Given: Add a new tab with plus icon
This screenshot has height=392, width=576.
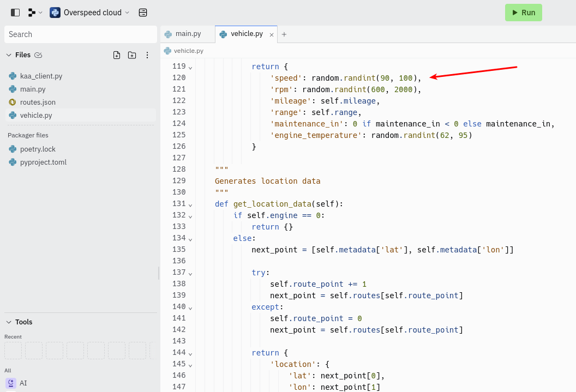Looking at the screenshot, I should coord(284,34).
